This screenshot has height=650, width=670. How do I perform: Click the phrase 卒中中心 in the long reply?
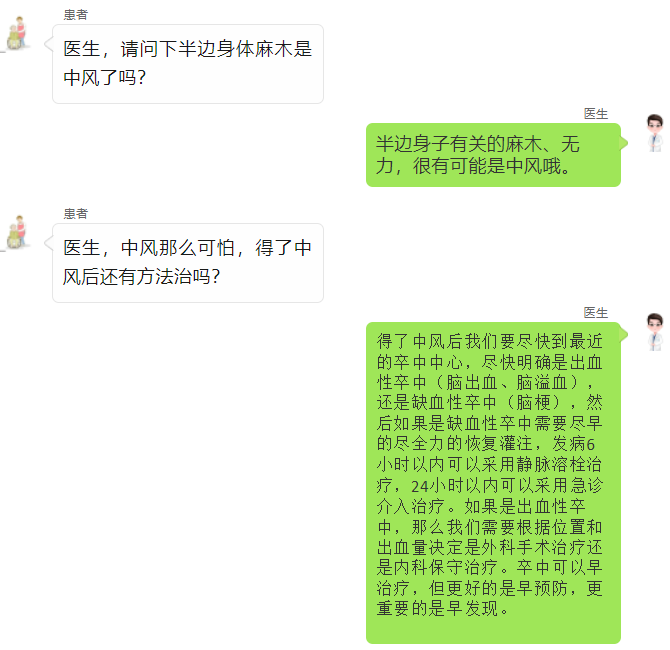pyautogui.click(x=428, y=362)
